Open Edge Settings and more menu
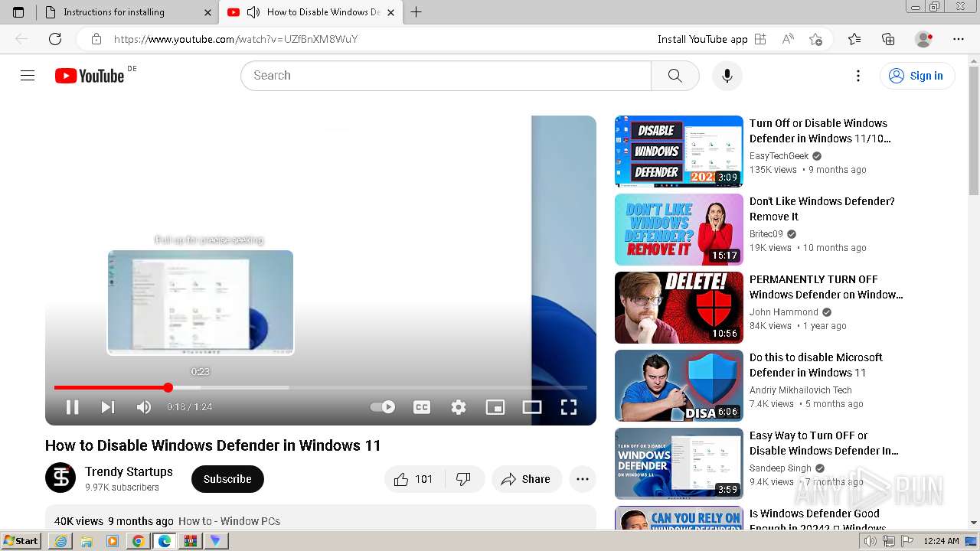The width and height of the screenshot is (980, 551). [959, 39]
